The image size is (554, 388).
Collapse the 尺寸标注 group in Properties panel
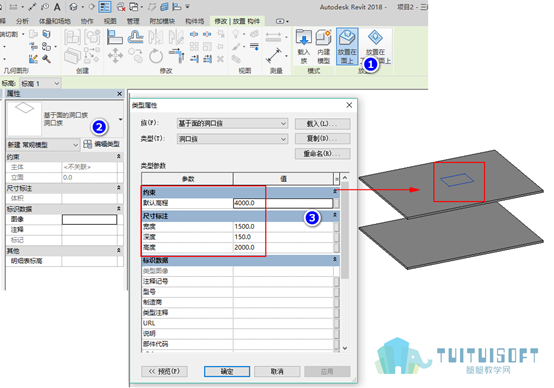(x=119, y=188)
